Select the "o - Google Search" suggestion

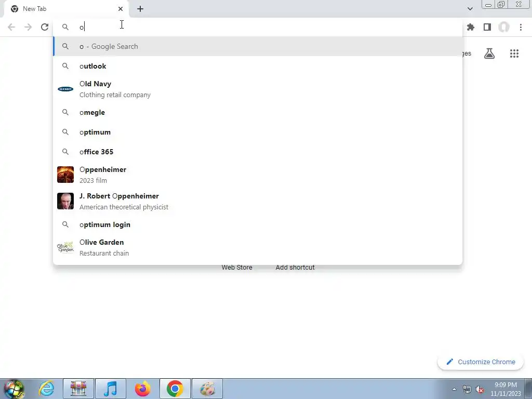click(x=258, y=46)
